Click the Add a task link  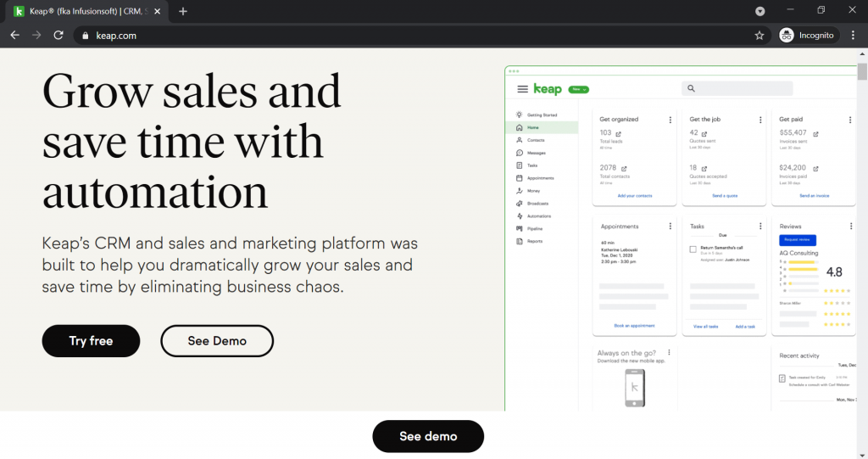coord(745,327)
